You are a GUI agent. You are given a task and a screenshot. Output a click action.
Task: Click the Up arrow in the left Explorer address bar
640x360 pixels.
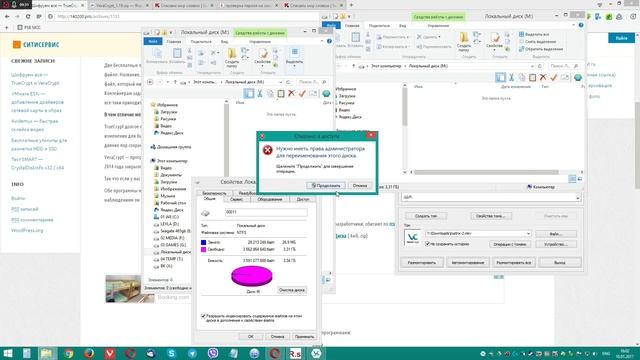(x=175, y=82)
